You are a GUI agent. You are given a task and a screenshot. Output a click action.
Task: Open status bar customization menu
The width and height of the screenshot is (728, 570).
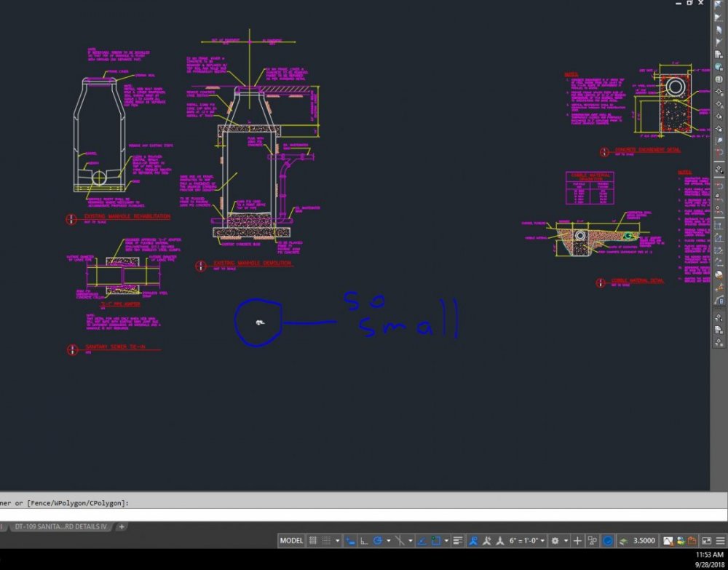coord(720,540)
